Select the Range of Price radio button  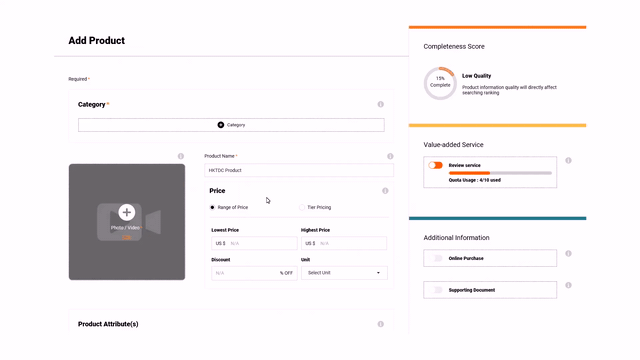click(x=212, y=207)
